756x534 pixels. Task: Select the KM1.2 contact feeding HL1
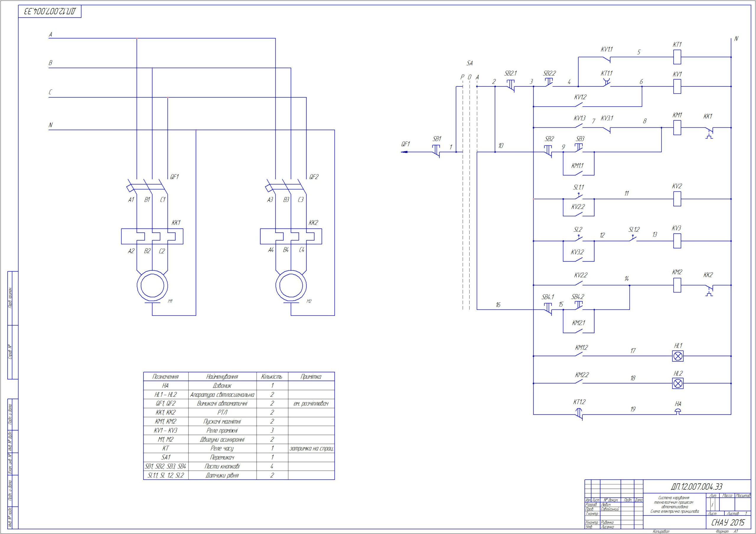pos(579,354)
